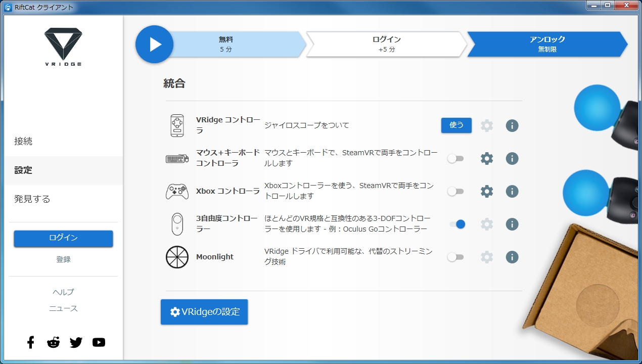Open settings gear for Xbox コントローラ
Screen dimensions: 642x364
click(x=487, y=191)
